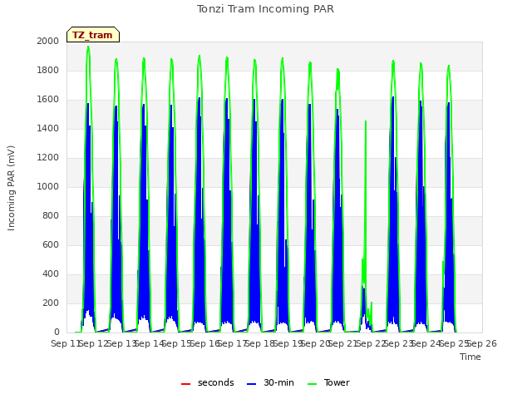This screenshot has width=532, height=399.
Task: Click the blue 30-min legend swatch
Action: pyautogui.click(x=251, y=384)
